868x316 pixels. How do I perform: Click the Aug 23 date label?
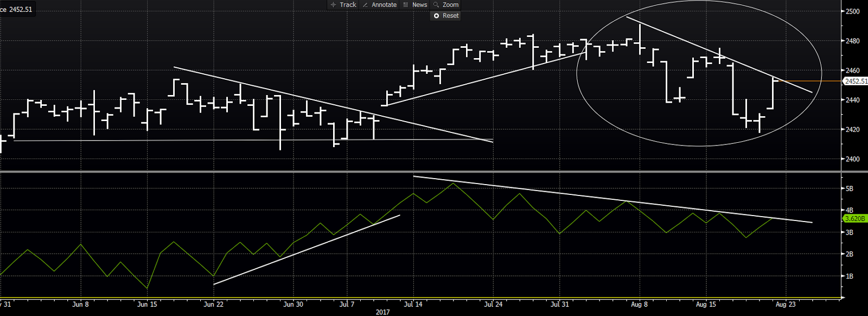tap(786, 304)
